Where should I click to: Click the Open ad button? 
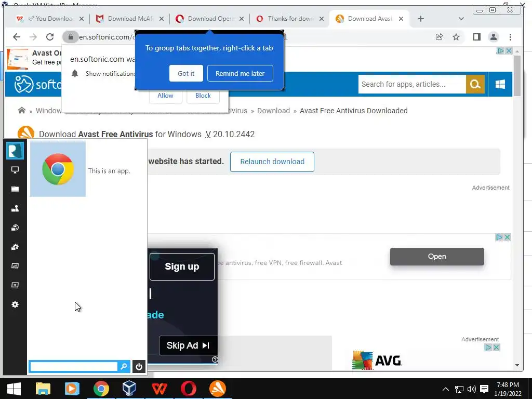pyautogui.click(x=437, y=257)
